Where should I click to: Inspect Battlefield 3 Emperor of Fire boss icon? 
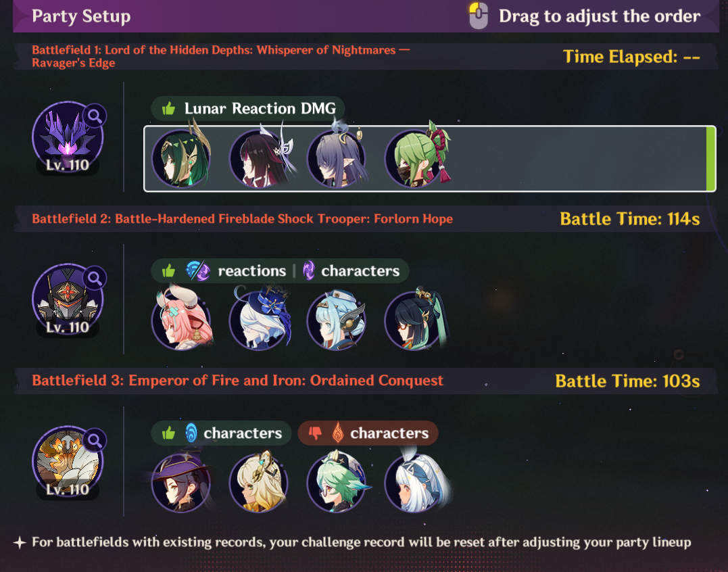68,462
